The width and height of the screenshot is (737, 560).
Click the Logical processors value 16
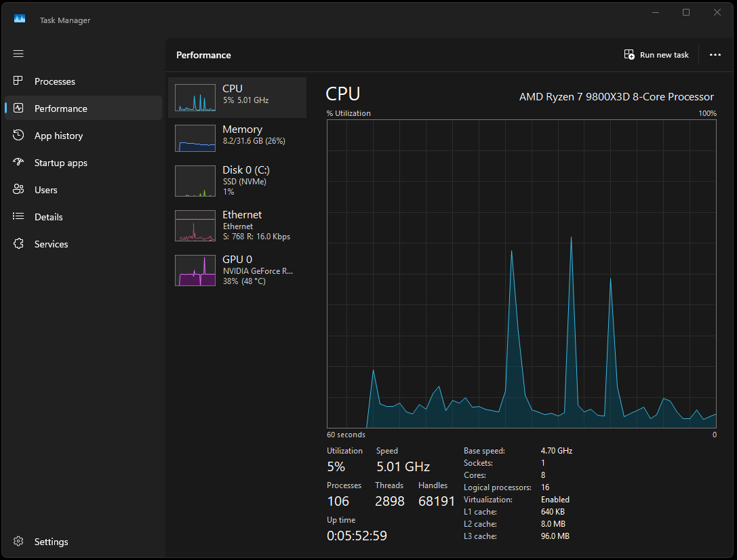(545, 487)
